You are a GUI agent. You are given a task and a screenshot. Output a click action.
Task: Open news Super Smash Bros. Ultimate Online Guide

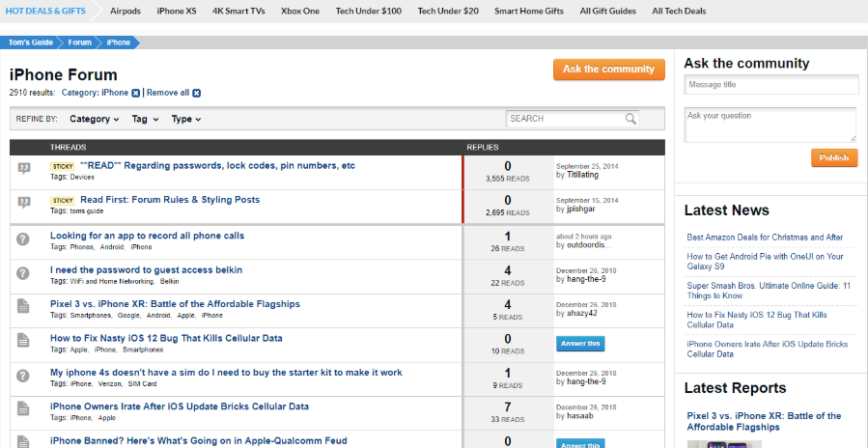pos(769,291)
